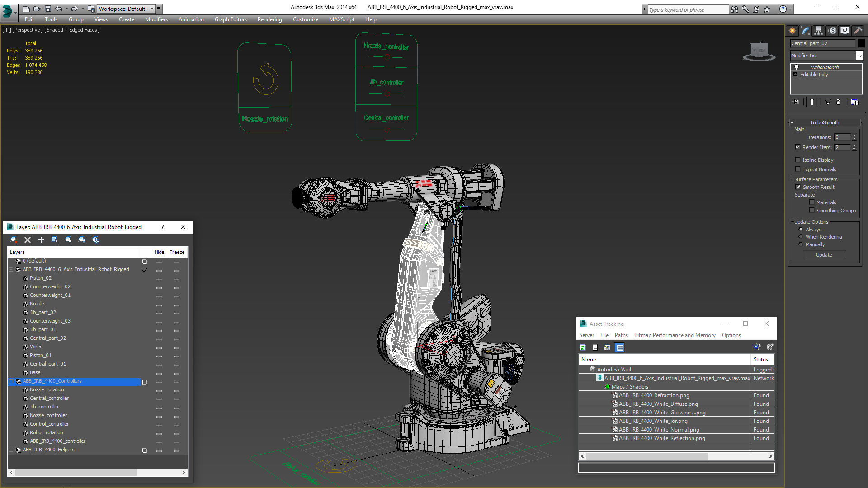Open the Modifier List dropdown
This screenshot has height=488, width=868.
pos(859,56)
